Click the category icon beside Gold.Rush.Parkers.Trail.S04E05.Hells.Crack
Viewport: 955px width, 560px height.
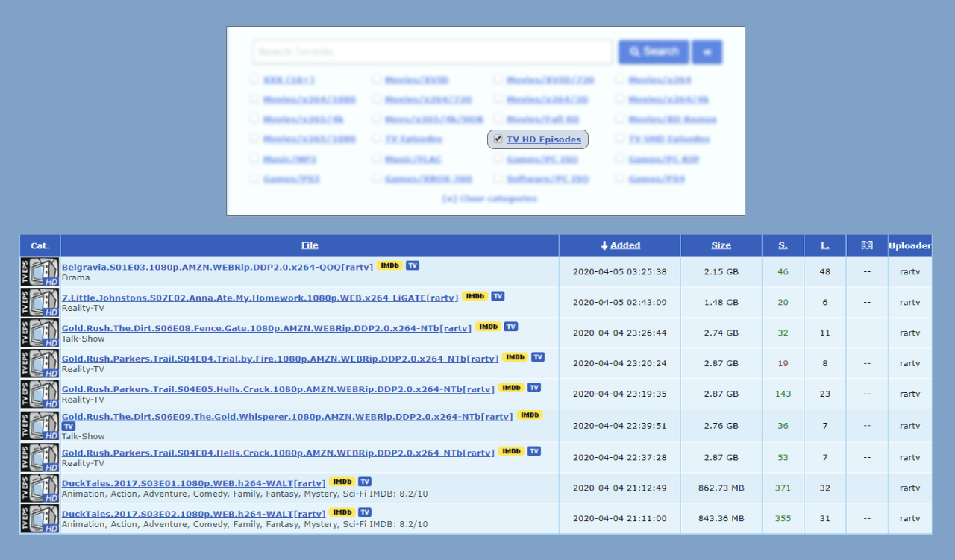[40, 394]
